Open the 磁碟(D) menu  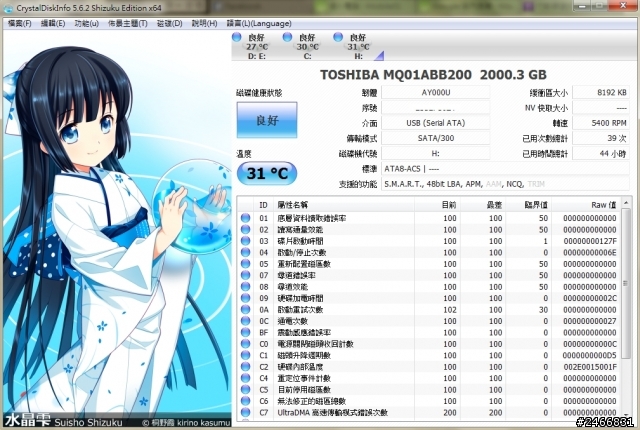coord(169,24)
